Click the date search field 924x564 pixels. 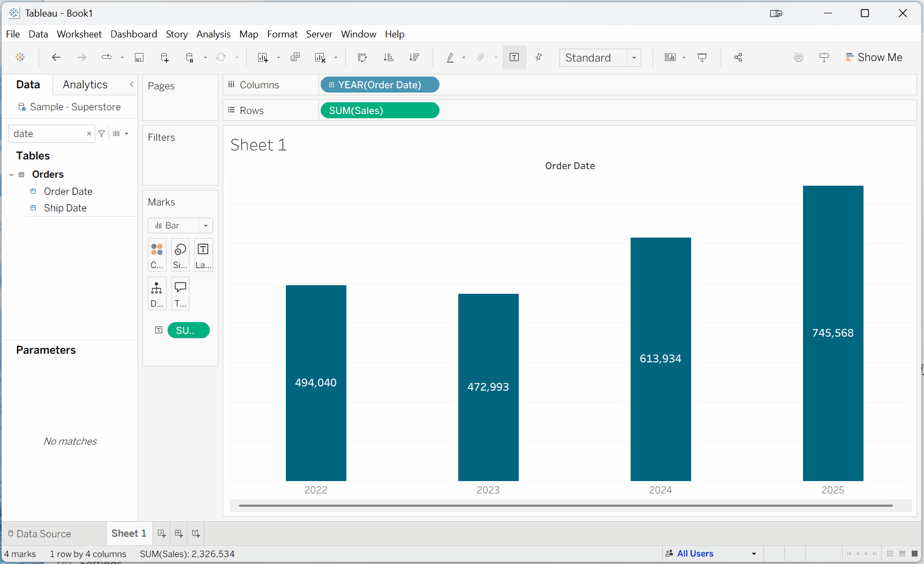(x=48, y=134)
